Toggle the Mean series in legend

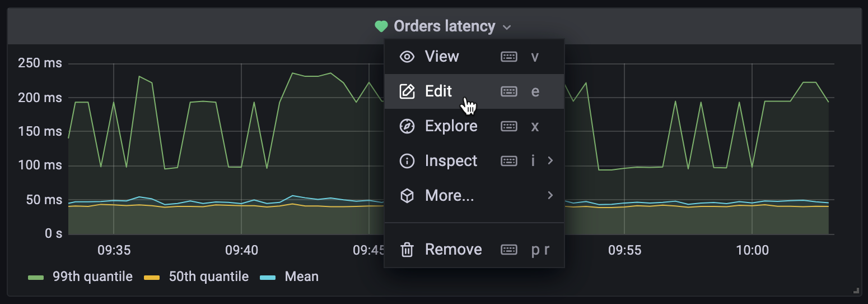point(301,277)
